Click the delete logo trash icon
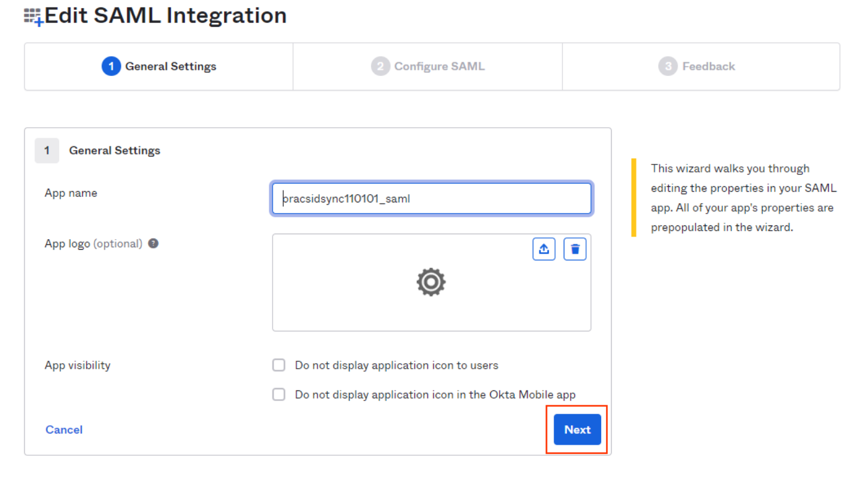 tap(575, 249)
